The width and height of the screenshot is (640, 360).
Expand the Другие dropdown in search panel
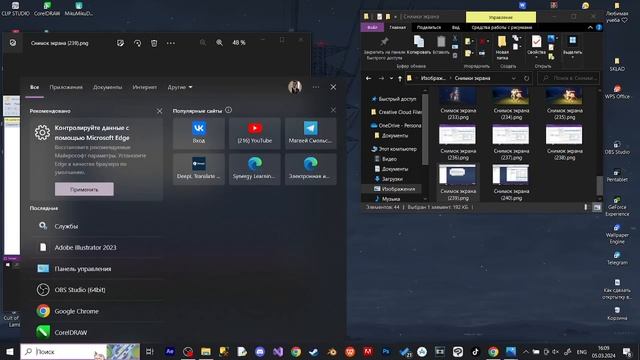click(180, 87)
